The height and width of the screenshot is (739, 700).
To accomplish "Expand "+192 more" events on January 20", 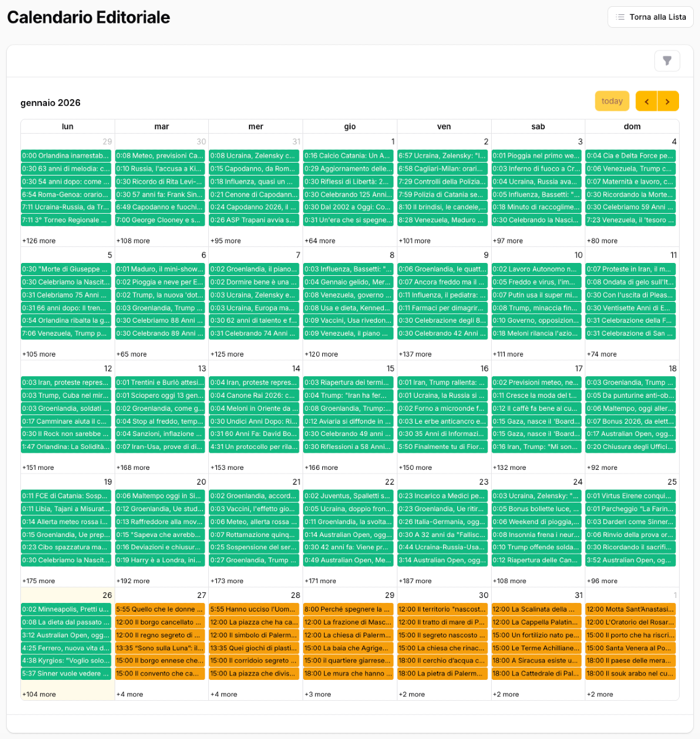I will [133, 581].
